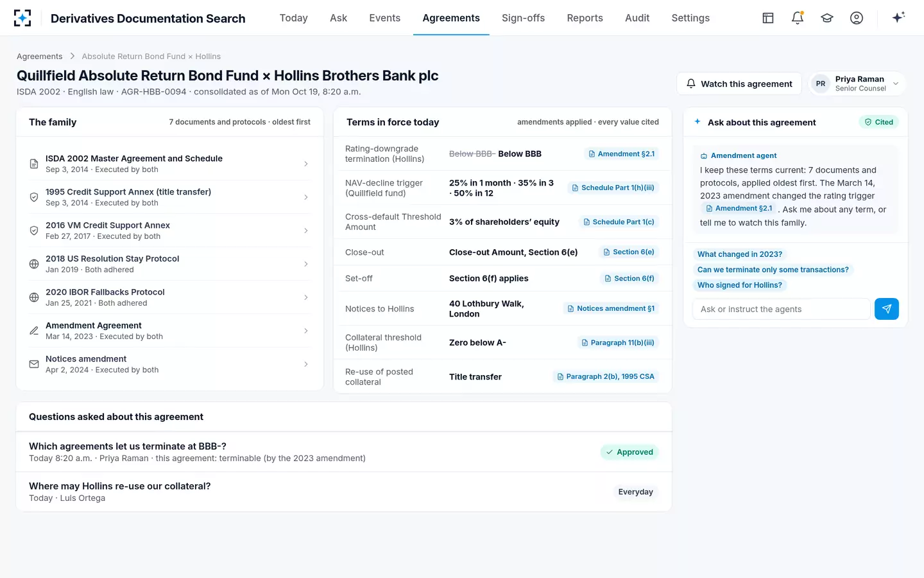
Task: Click 'Zero below A-' collateral threshold value
Action: (477, 342)
